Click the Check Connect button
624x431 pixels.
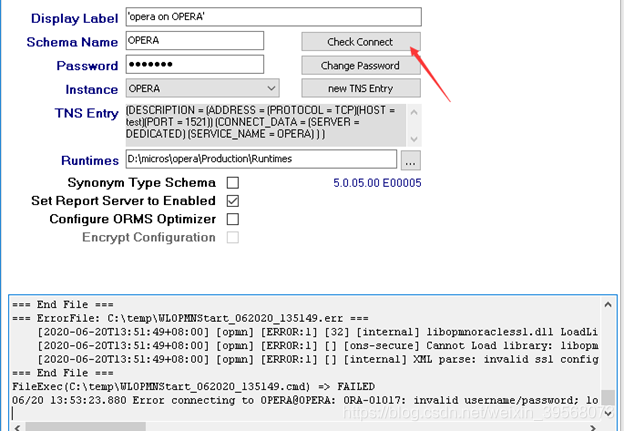pos(361,42)
